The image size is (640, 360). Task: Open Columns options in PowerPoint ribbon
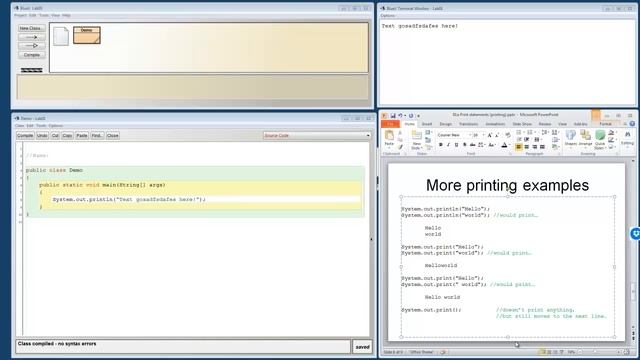(537, 140)
